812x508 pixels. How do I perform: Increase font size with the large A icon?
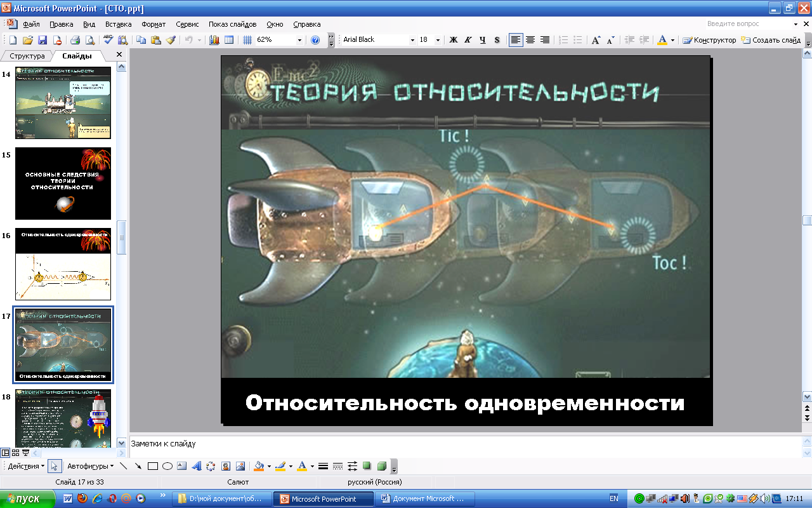click(x=596, y=40)
